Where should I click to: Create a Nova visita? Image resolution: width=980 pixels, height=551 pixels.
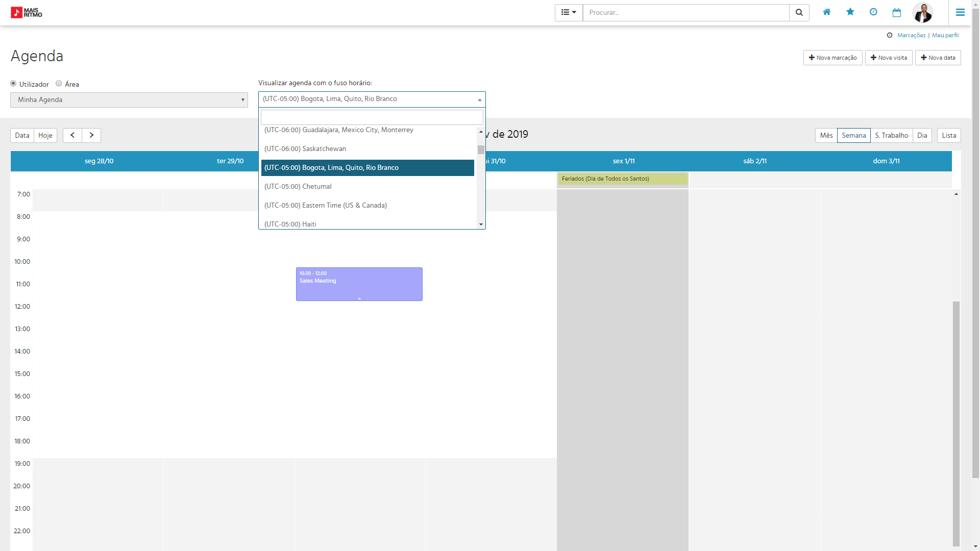[889, 58]
